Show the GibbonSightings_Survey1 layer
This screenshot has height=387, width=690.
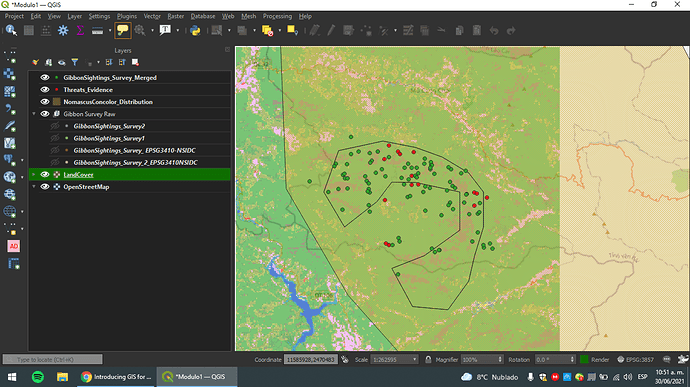(x=55, y=138)
